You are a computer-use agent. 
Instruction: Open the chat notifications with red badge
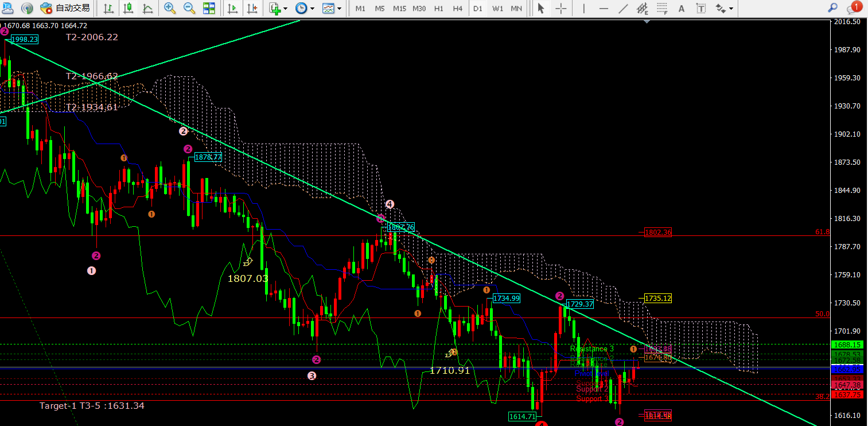click(853, 9)
